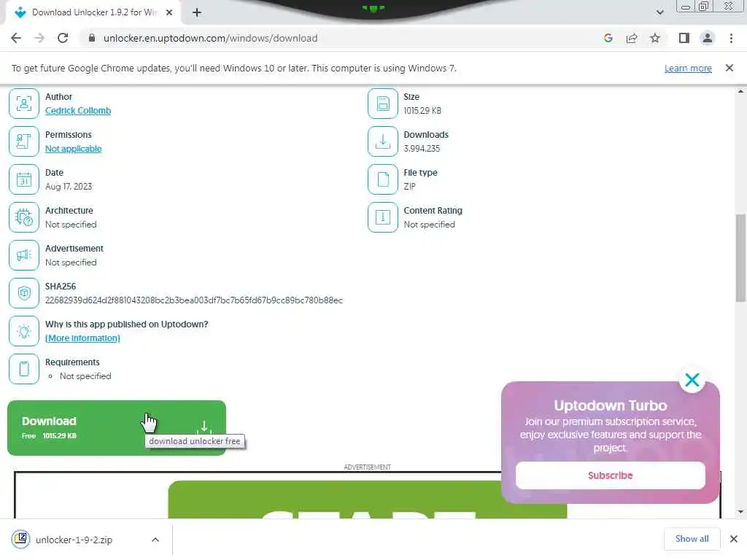Click the date Aug 17, 2023
The image size is (747, 560).
click(x=69, y=187)
